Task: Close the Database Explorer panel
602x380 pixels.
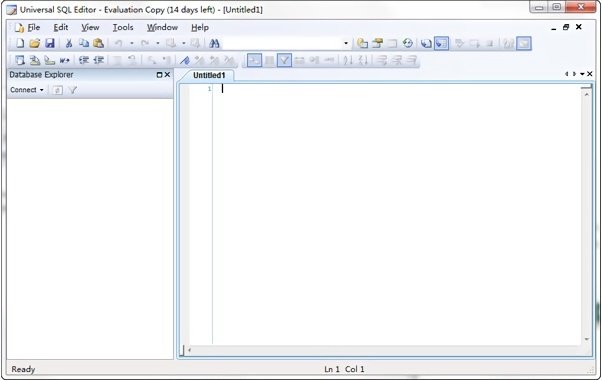Action: 167,75
